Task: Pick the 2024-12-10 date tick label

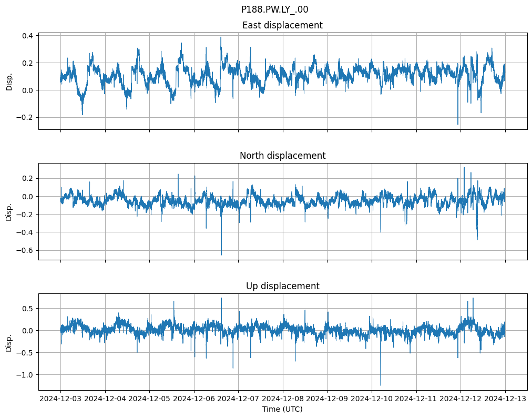Action: point(372,399)
